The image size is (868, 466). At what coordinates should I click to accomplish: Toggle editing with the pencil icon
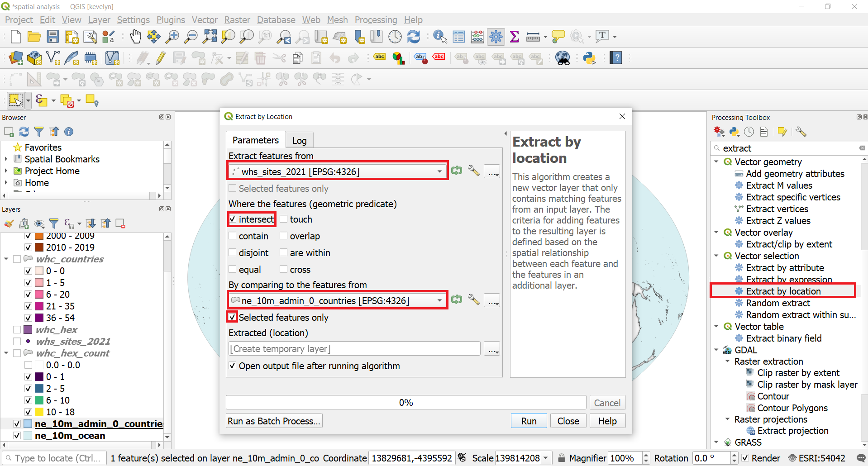(160, 58)
